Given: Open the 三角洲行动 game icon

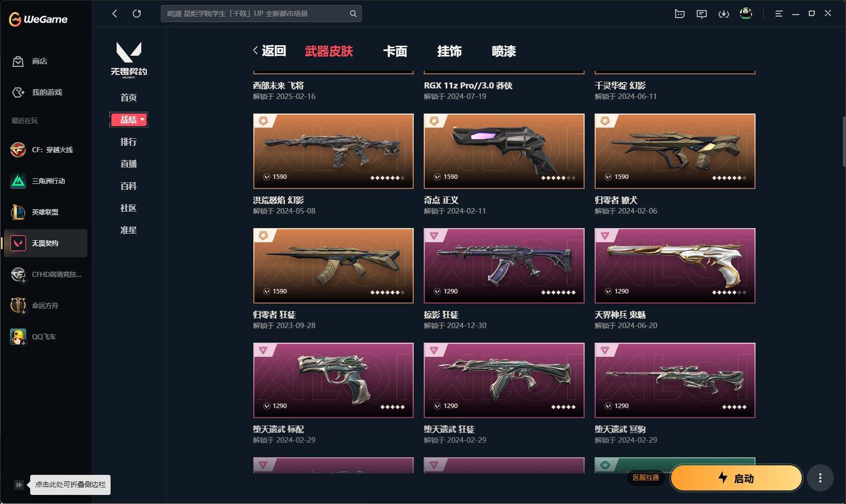Looking at the screenshot, I should tap(18, 181).
